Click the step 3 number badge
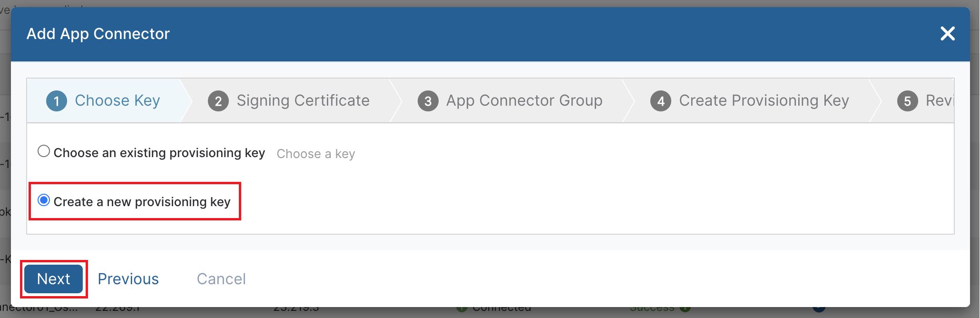 coord(428,101)
